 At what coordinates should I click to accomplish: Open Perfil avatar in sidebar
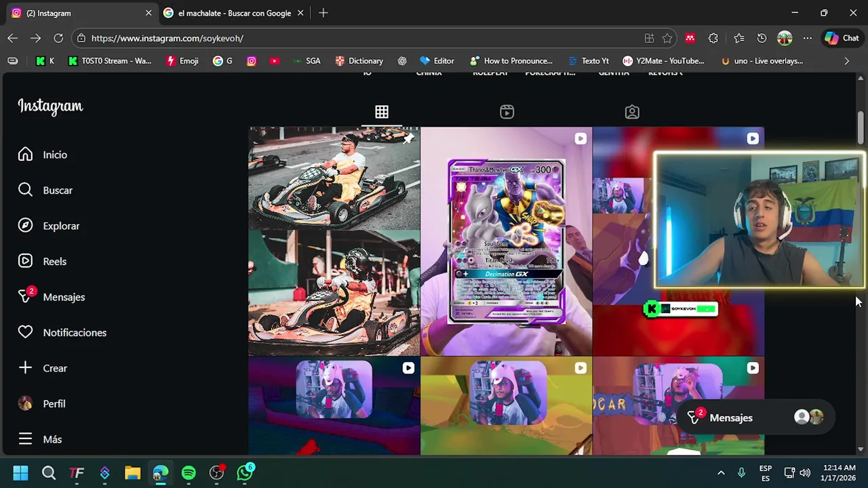25,404
